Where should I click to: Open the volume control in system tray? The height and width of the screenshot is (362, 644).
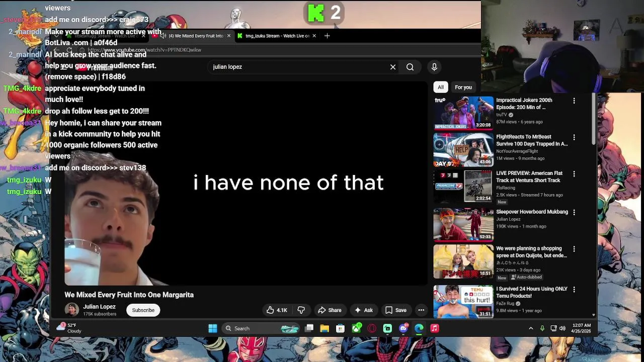562,328
